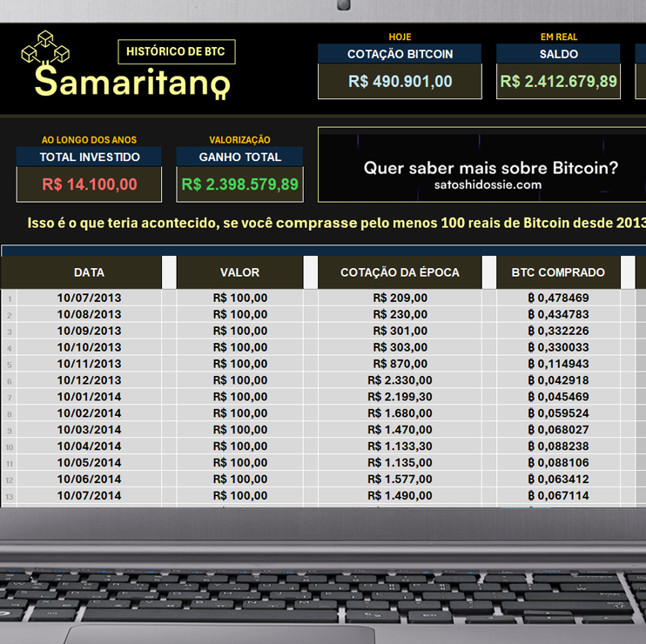Click the TOTAL INVESTIDO amount R$ 14.100,00

89,184
